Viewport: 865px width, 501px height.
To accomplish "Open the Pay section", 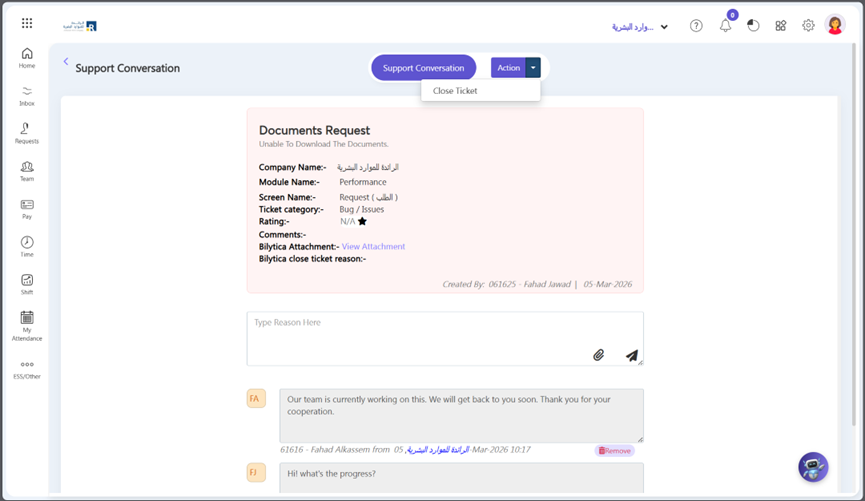I will [x=27, y=208].
